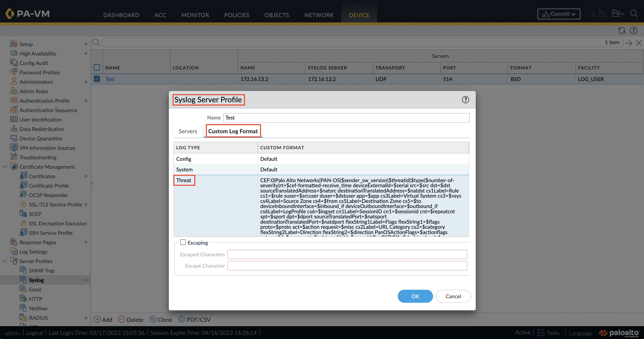
Task: Click the Logout link in the status bar
Action: click(x=35, y=333)
